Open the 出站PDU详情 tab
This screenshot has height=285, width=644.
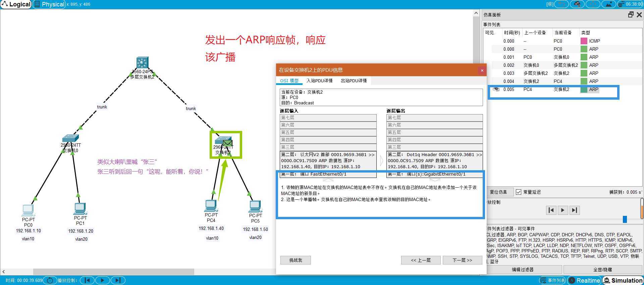(x=354, y=81)
